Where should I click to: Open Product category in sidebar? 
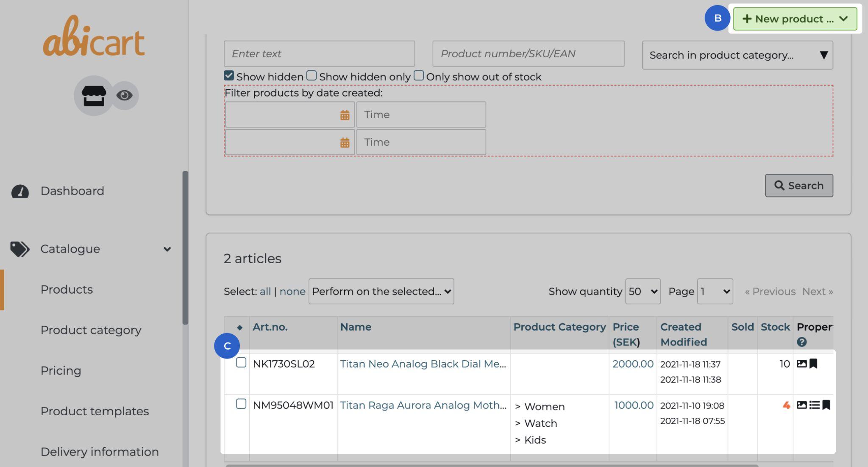[x=91, y=330]
